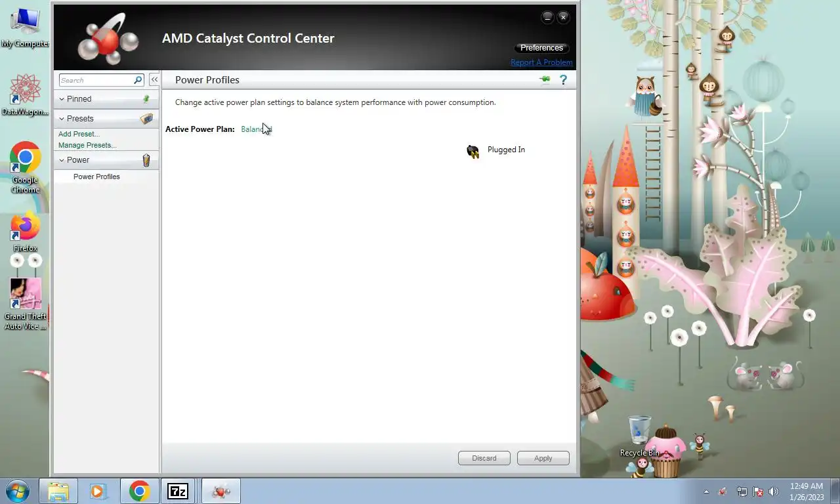Image resolution: width=840 pixels, height=504 pixels.
Task: Click the Catalyst tray icon
Action: (x=723, y=492)
